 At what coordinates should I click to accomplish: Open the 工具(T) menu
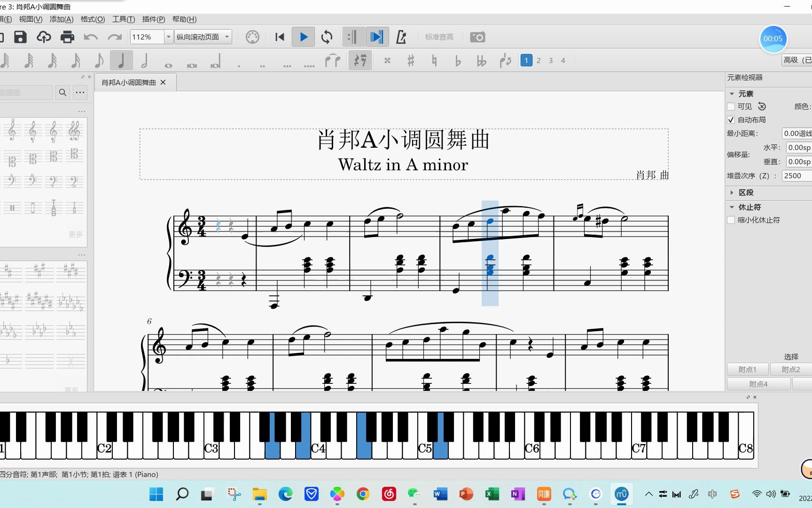[124, 19]
